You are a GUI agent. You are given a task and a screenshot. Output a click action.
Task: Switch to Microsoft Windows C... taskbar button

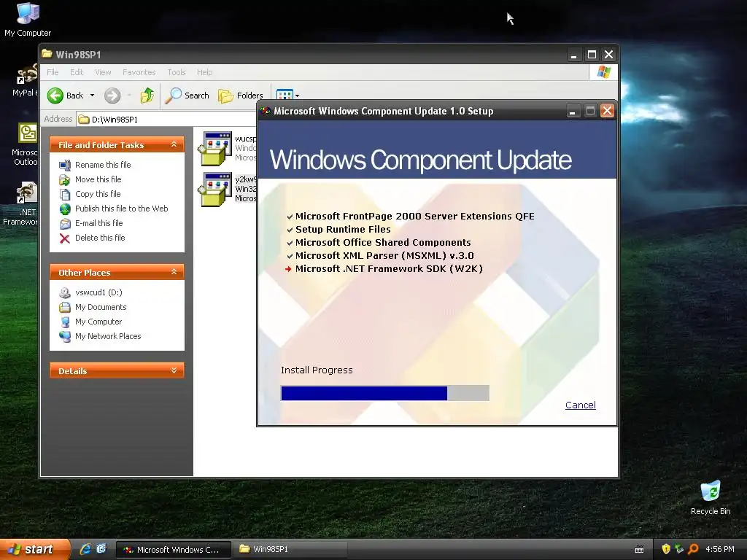(x=174, y=549)
